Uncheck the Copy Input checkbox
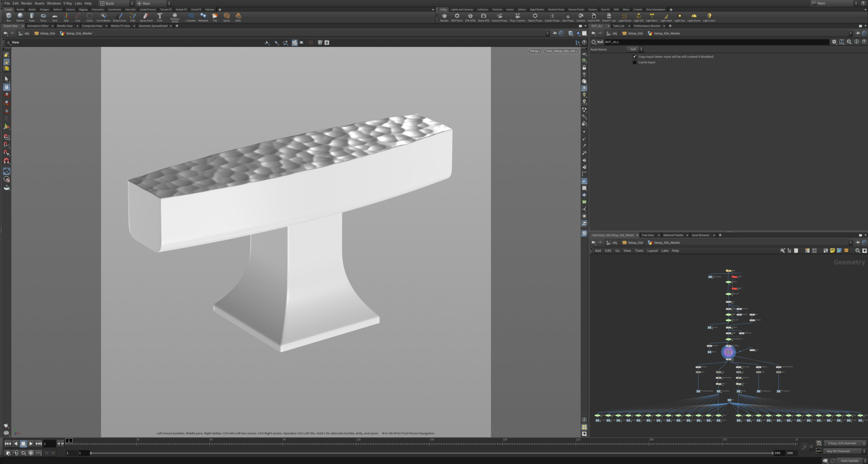 click(634, 57)
